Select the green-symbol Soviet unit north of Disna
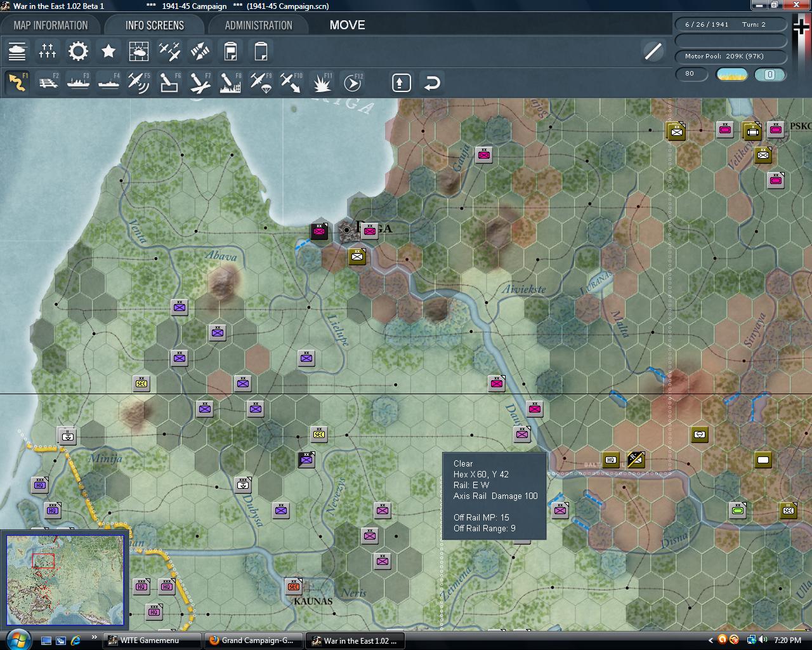Screen dimensions: 812x650 point(737,510)
